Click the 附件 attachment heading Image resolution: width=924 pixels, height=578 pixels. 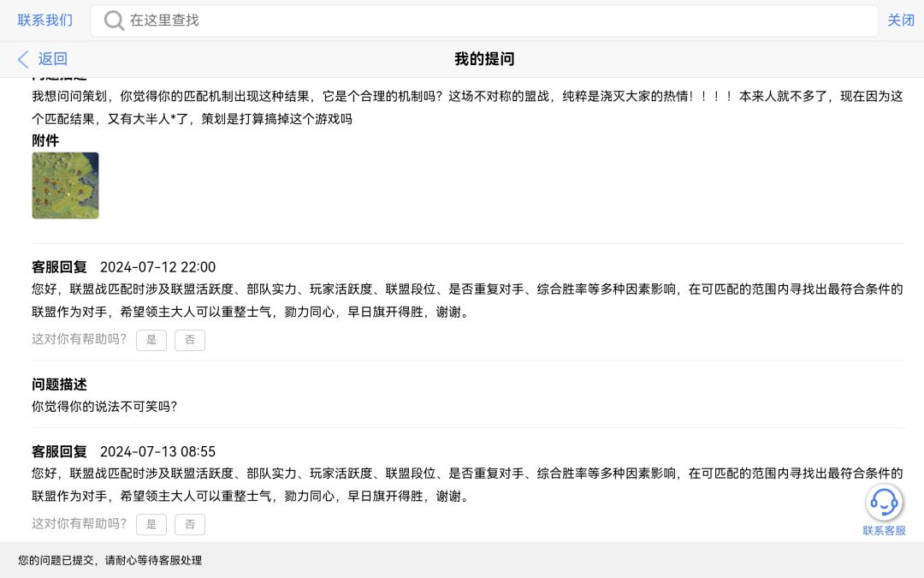point(45,140)
